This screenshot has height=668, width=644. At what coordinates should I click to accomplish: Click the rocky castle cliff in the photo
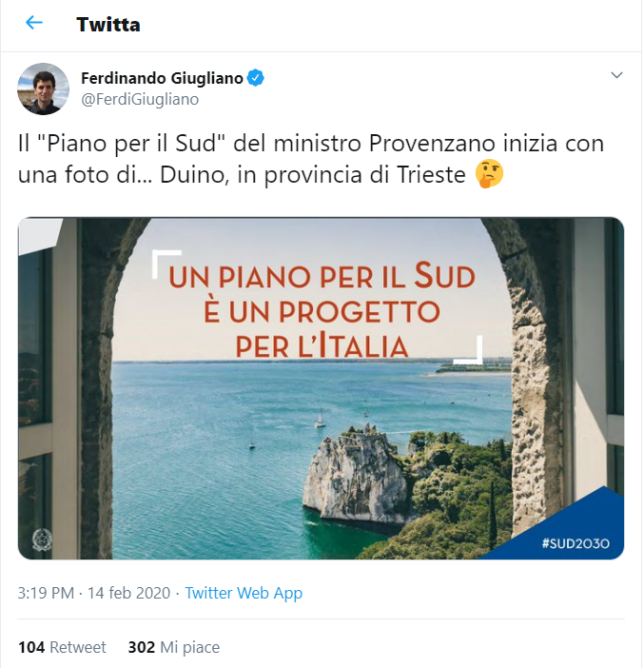click(x=356, y=473)
